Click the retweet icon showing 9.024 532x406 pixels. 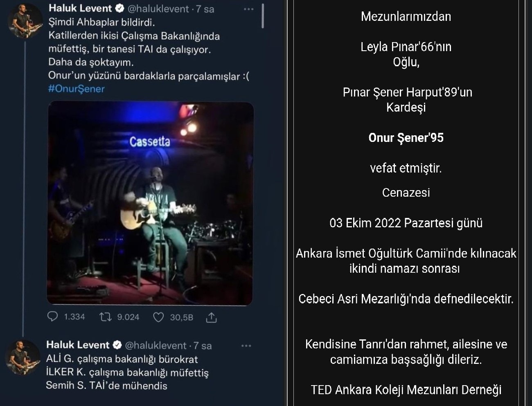pyautogui.click(x=106, y=317)
